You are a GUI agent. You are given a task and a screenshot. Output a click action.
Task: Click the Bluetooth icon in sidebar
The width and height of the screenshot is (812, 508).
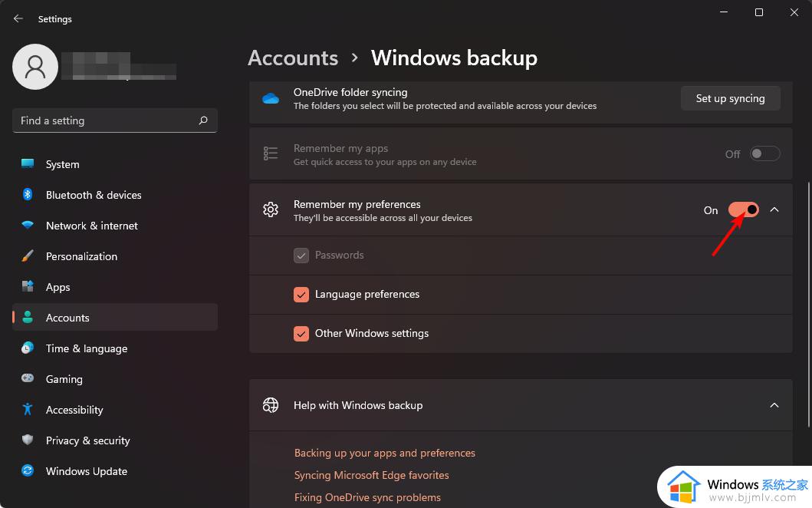tap(28, 194)
